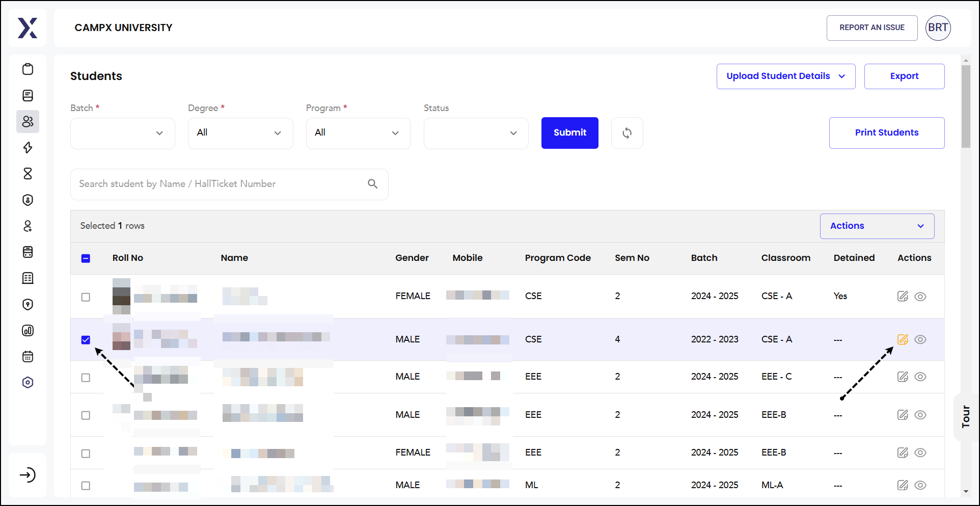
Task: Open the document list sidebar icon
Action: point(28,95)
